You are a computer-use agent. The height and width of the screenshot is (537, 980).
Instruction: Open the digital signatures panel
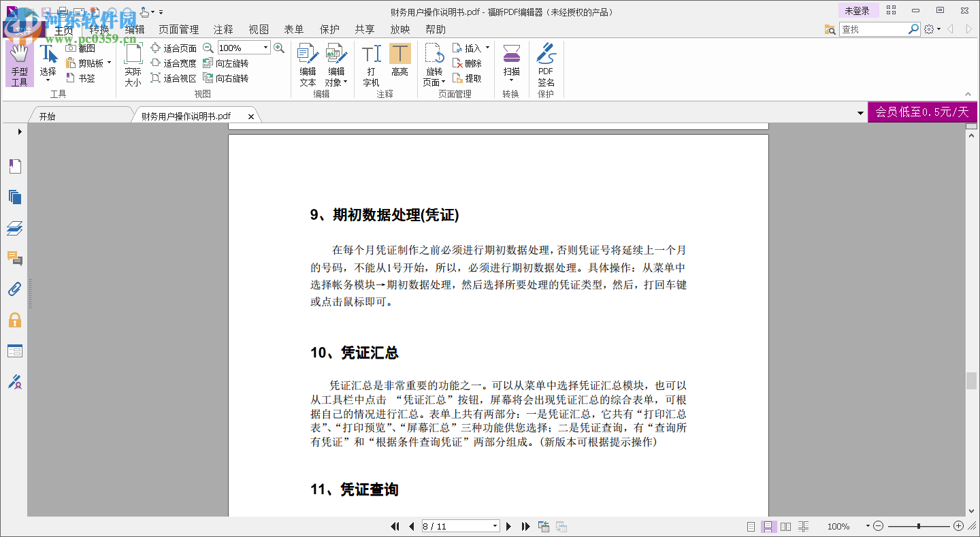click(x=15, y=382)
